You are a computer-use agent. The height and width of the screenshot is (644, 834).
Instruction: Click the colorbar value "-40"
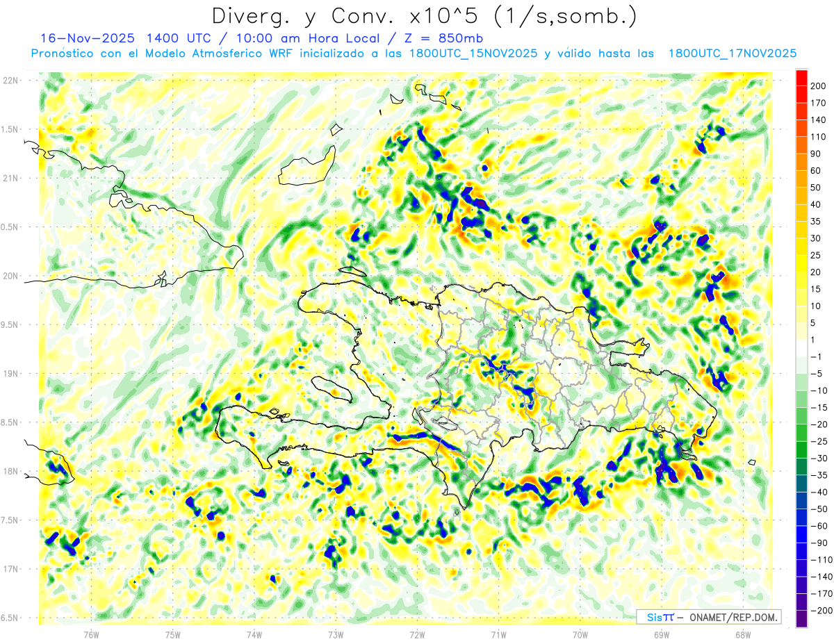[x=819, y=493]
